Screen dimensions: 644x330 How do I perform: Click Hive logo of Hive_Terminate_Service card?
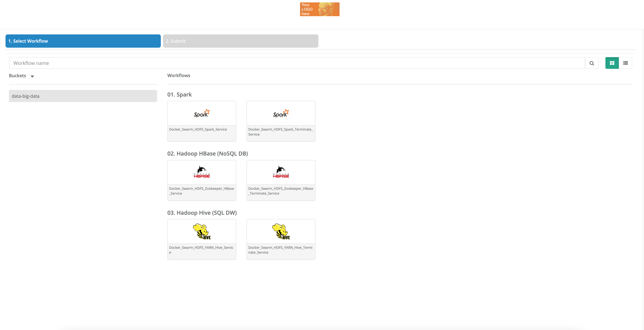[281, 231]
